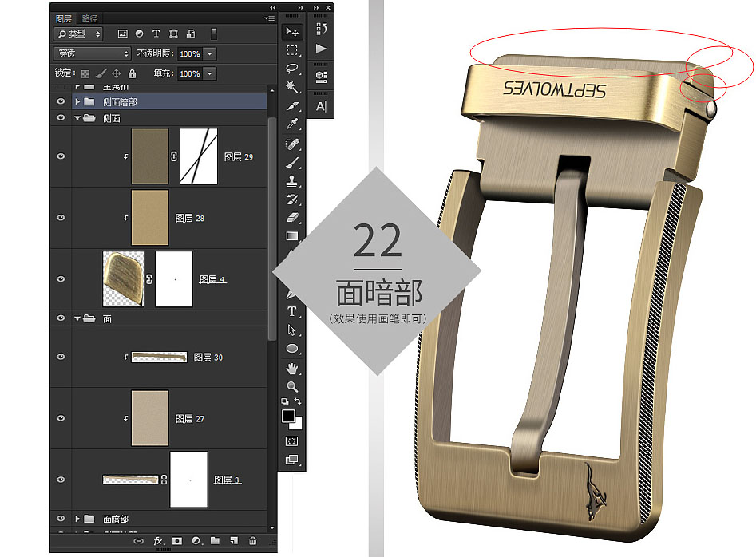
Task: Lock transparent pixels
Action: [85, 73]
